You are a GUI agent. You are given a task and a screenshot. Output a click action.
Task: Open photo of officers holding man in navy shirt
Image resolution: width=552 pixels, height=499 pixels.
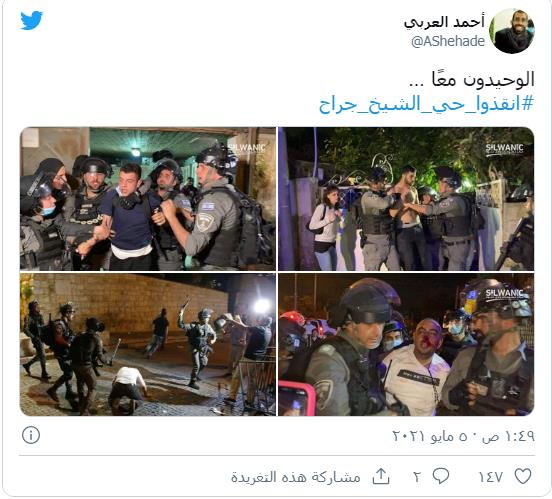[x=148, y=199]
